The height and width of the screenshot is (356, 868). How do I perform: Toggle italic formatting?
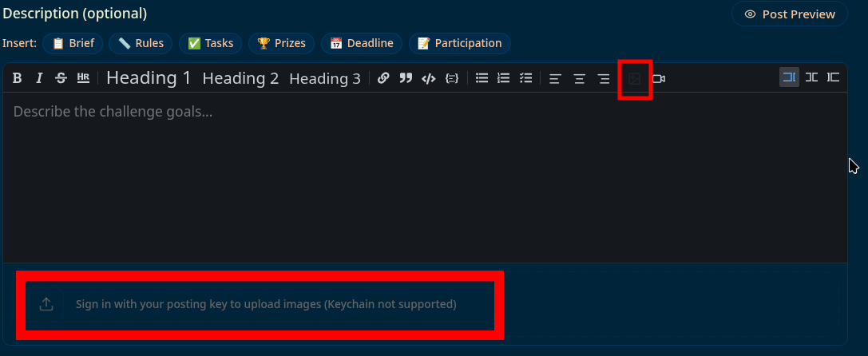(x=39, y=78)
